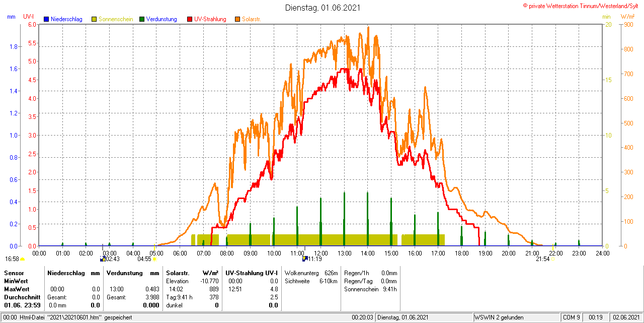Click the Regen/Tag 0.0mm entry

(371, 281)
